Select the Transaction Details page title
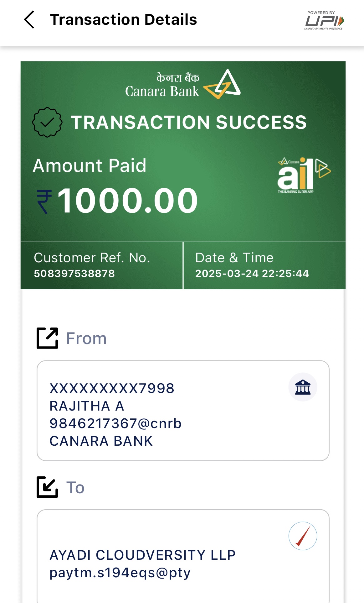 coord(123,19)
